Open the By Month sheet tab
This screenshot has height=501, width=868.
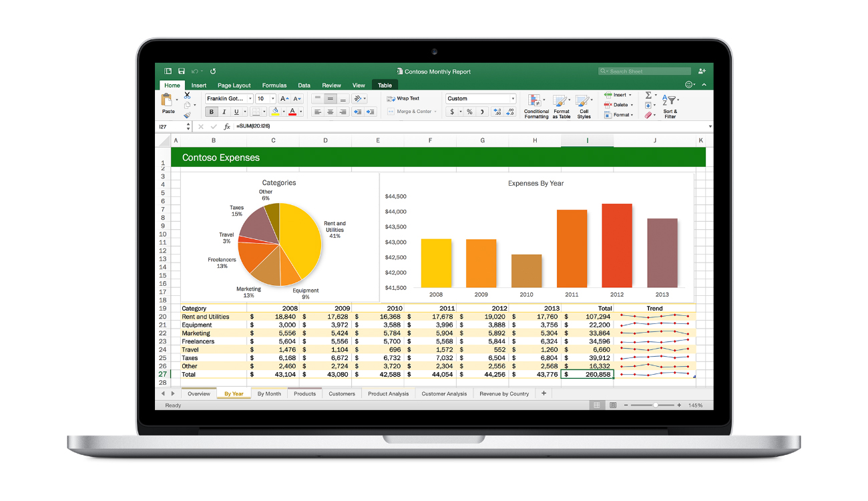coord(269,393)
